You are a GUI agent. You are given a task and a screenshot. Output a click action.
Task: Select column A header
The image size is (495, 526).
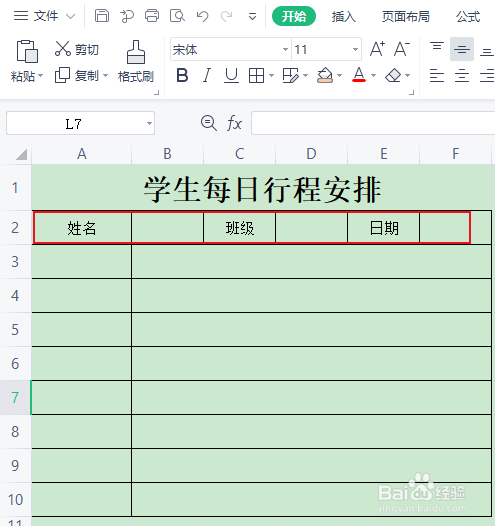tap(81, 154)
